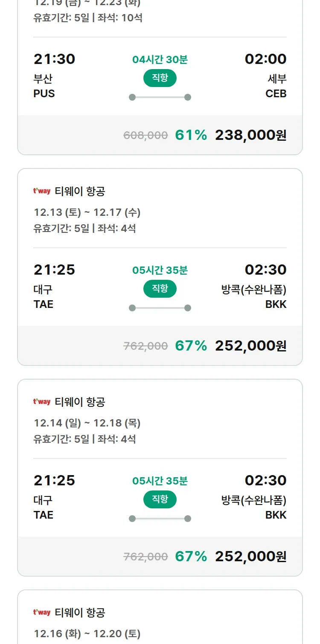This screenshot has height=644, width=320.
Task: Click route line on the 12.14 Daegu–Bangkok flight
Action: [x=160, y=519]
